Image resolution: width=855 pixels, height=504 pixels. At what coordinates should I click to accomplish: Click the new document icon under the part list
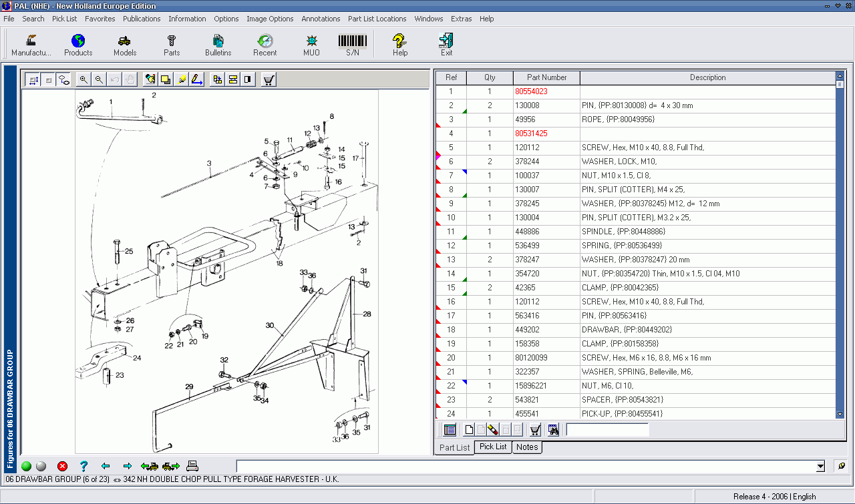pos(469,429)
